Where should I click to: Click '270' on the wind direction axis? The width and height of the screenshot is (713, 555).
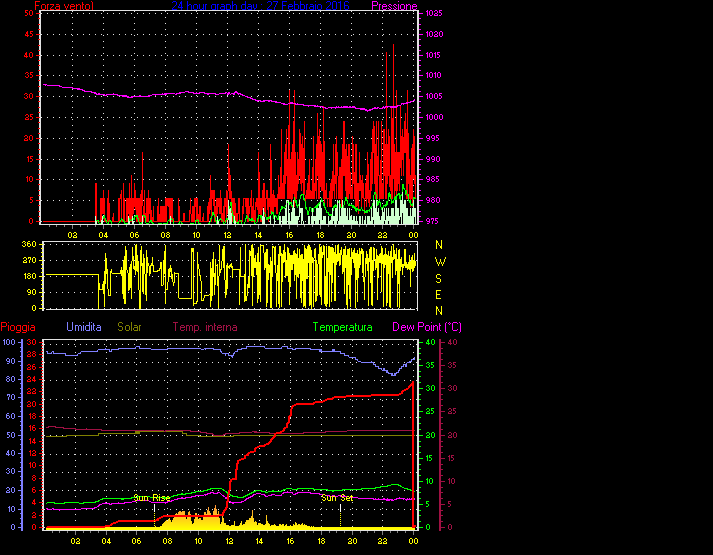click(x=29, y=260)
